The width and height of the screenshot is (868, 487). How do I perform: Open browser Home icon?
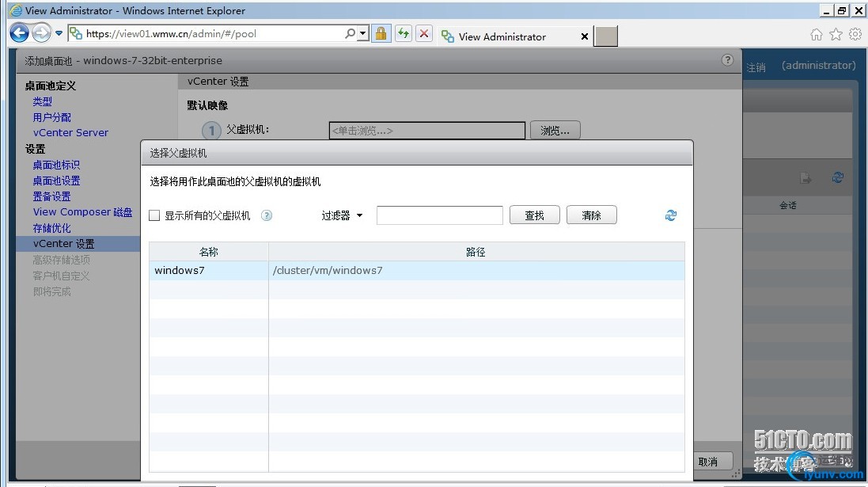(816, 35)
